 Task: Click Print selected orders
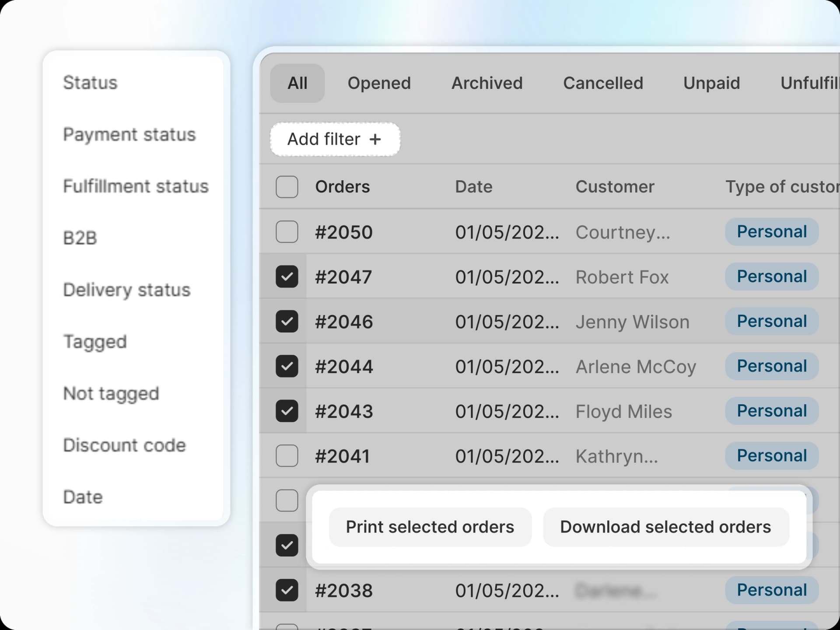point(430,527)
